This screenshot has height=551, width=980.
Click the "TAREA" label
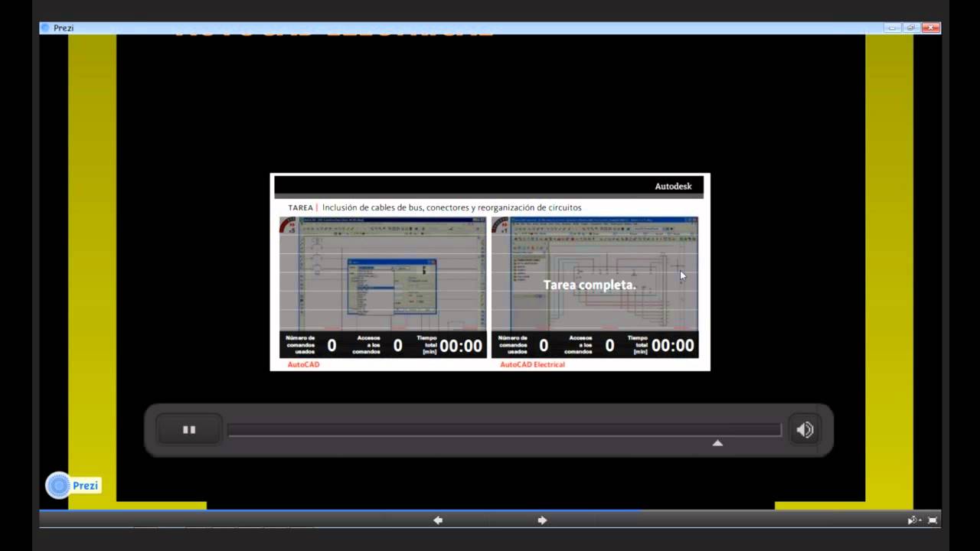(300, 207)
